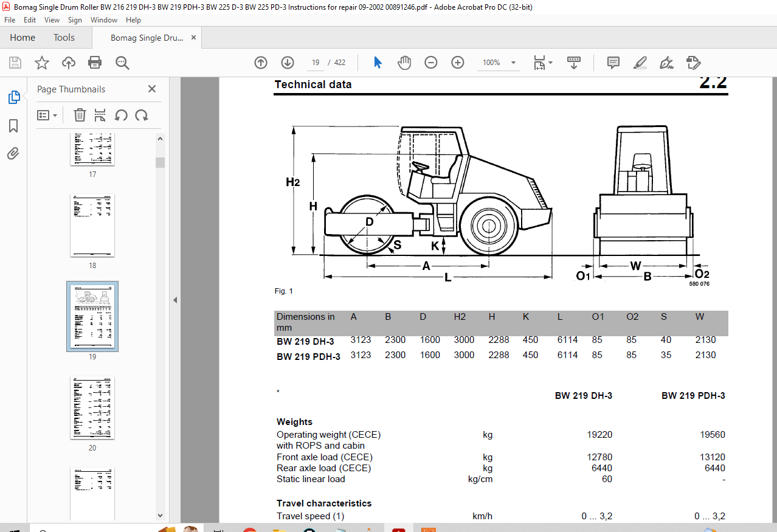Go to the previous page arrow
777x532 pixels.
click(x=261, y=63)
